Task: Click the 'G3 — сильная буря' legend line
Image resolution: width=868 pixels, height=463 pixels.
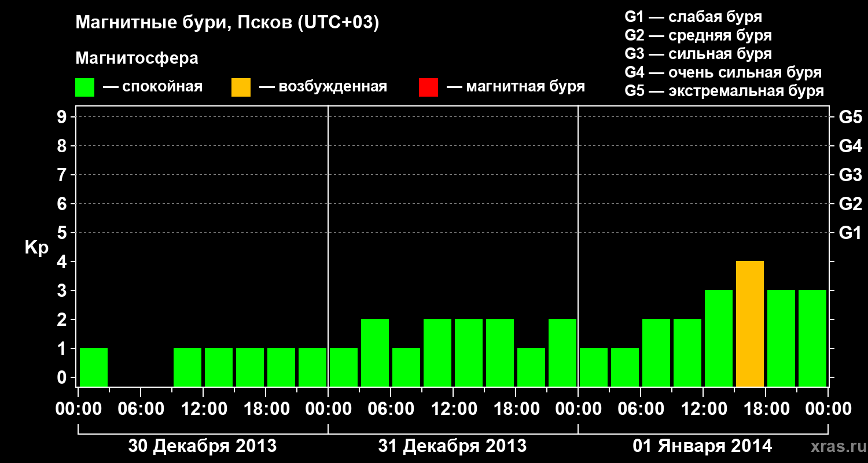Action: [x=698, y=54]
